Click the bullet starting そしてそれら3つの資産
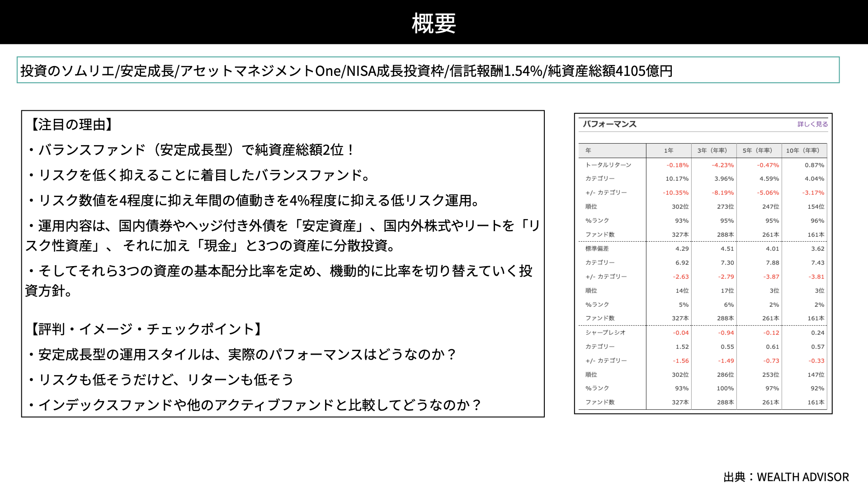Viewport: 868px width, 488px height. pos(279,281)
